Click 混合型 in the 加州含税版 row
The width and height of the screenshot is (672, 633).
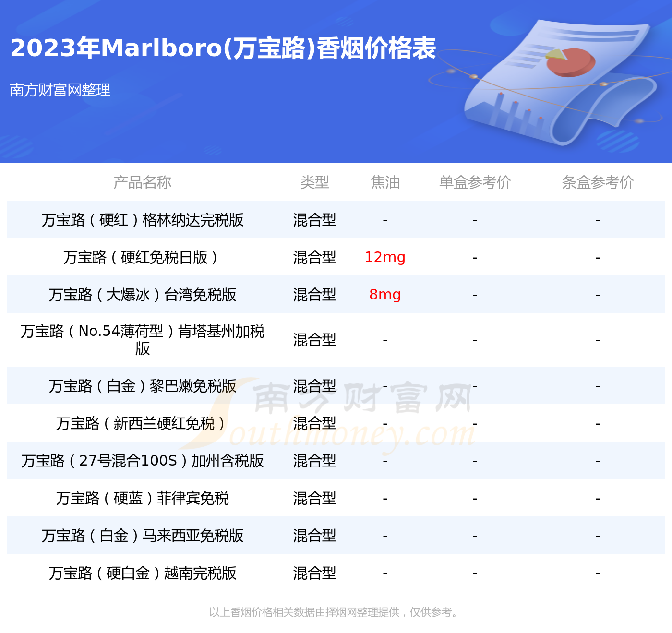tap(315, 461)
